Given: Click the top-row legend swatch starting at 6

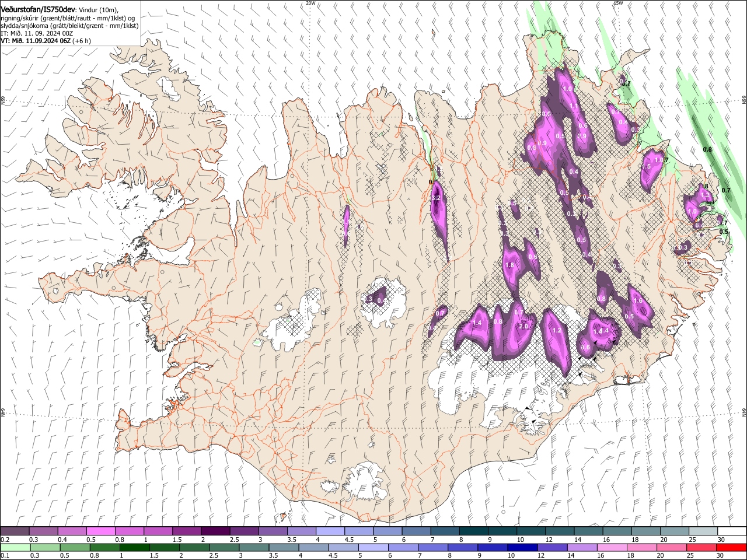Looking at the screenshot, I should coord(416,531).
